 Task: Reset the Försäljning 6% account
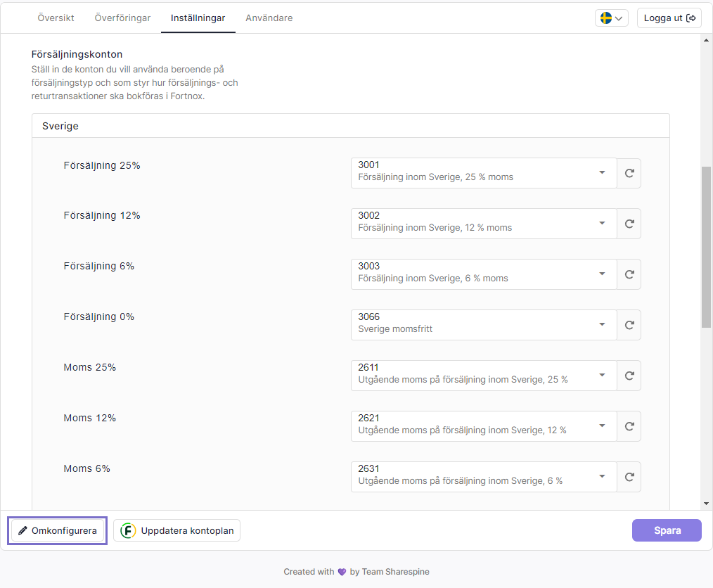tap(629, 274)
